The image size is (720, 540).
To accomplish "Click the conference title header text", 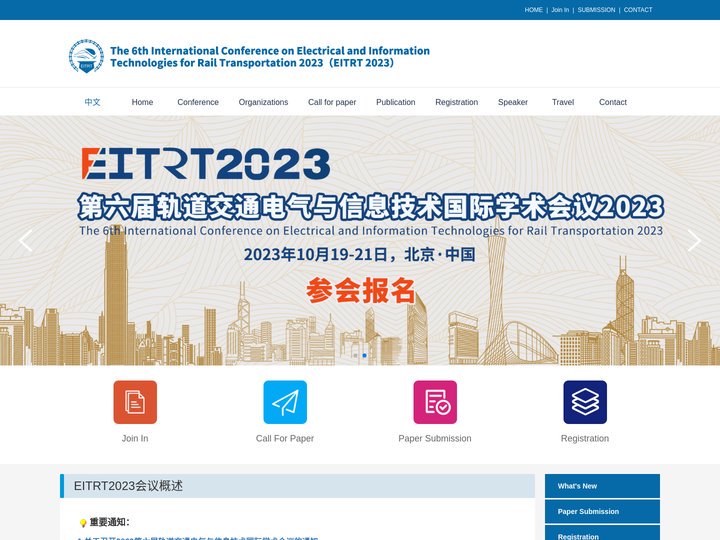I will click(x=270, y=56).
